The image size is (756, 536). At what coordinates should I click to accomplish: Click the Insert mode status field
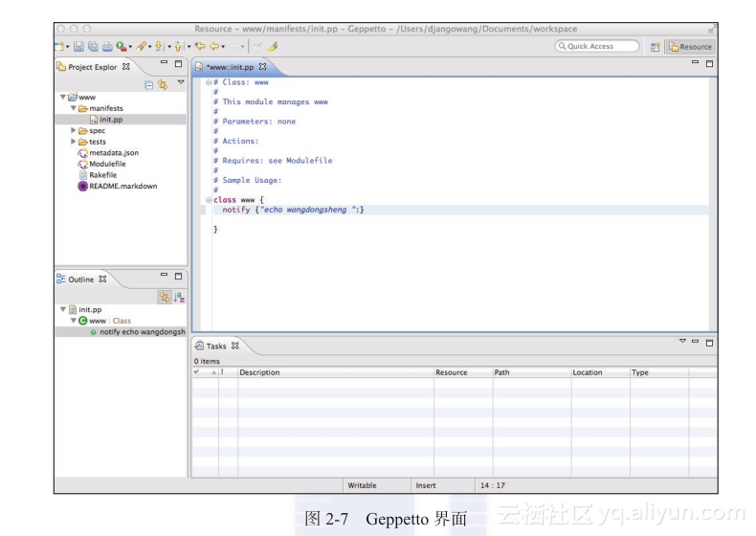tap(443, 485)
